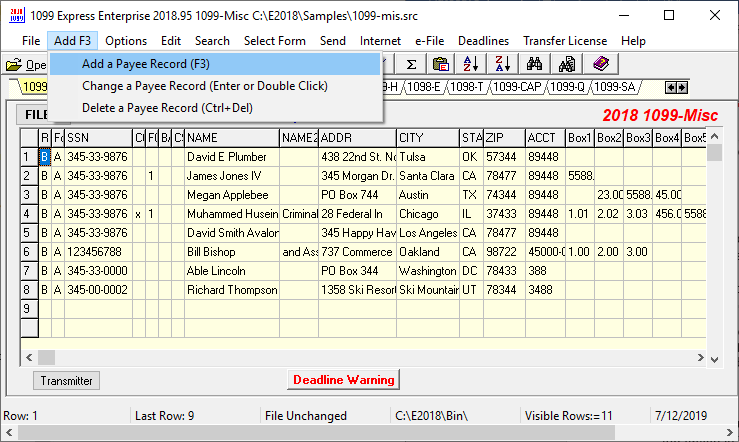This screenshot has width=739, height=442.
Task: Click the Open folder toolbar button
Action: pos(26,65)
